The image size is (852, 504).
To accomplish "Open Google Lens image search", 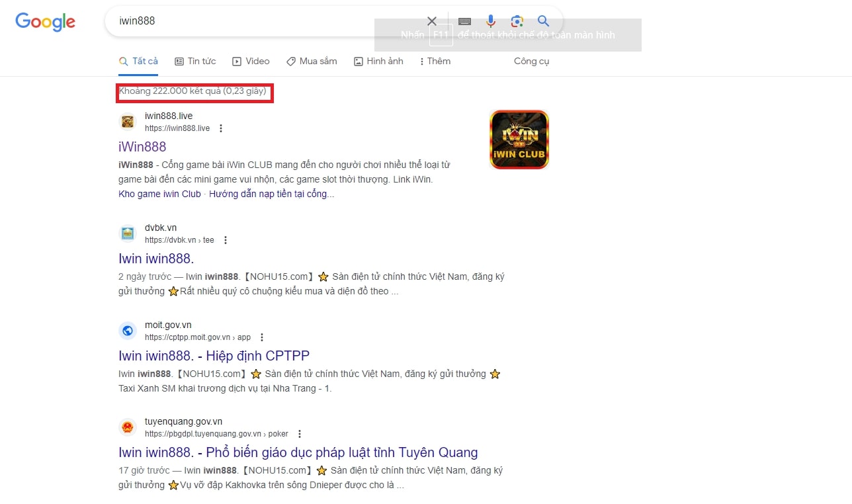I will click(517, 21).
